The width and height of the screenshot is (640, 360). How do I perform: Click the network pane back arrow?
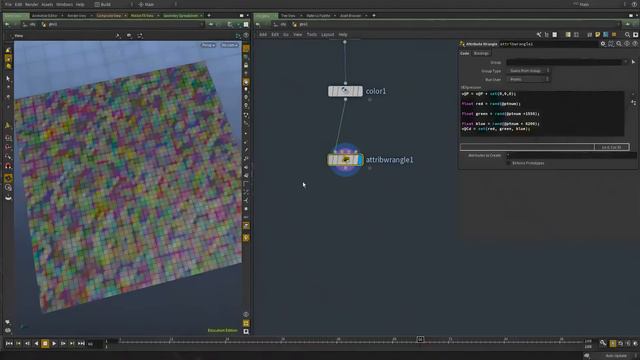click(x=258, y=24)
